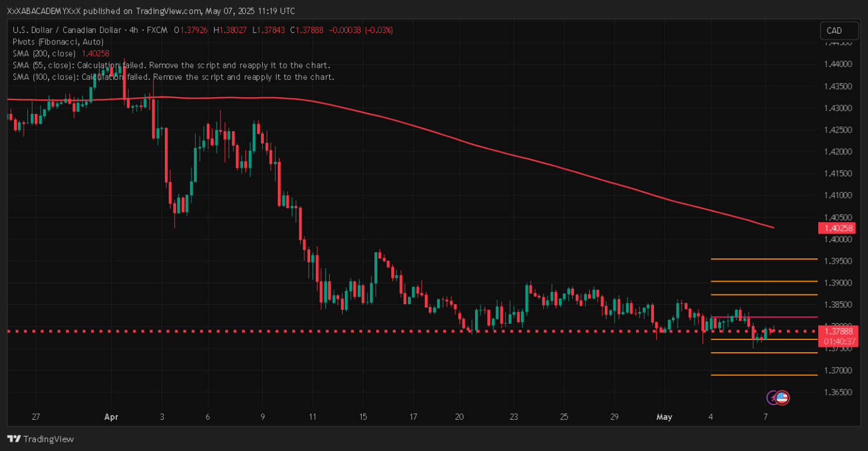Click the 29 date label on time axis

(614, 416)
